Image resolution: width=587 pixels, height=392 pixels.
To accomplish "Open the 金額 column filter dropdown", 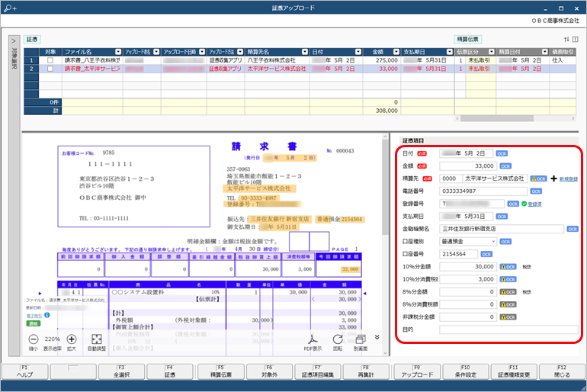I will click(396, 52).
